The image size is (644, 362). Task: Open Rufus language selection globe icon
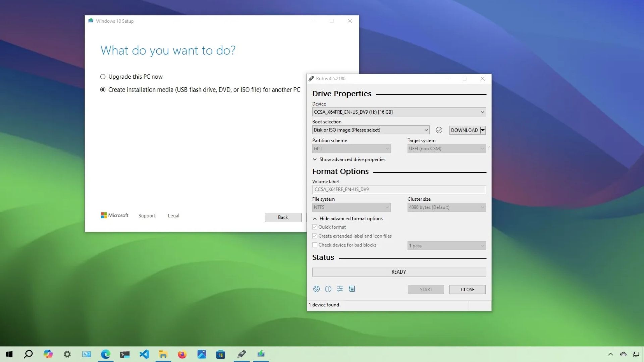point(316,289)
